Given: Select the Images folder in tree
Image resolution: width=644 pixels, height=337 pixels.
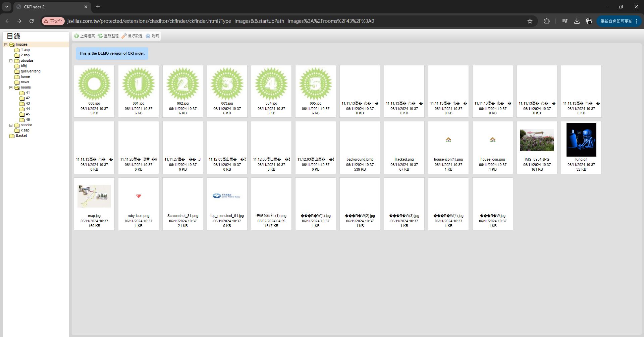Looking at the screenshot, I should coord(21,45).
